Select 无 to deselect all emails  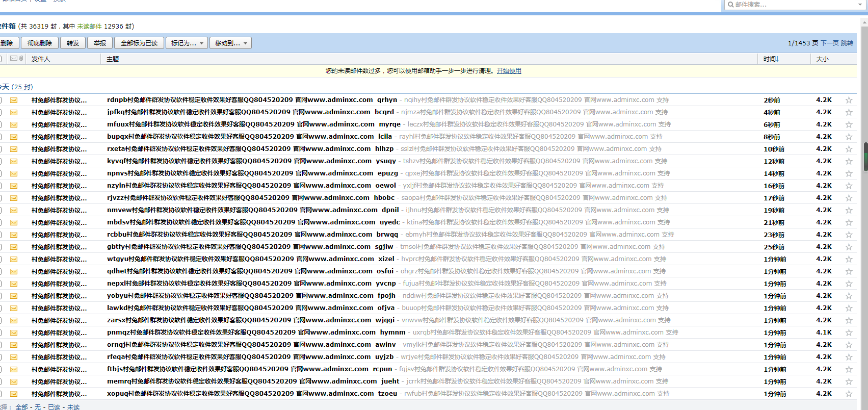coord(38,407)
